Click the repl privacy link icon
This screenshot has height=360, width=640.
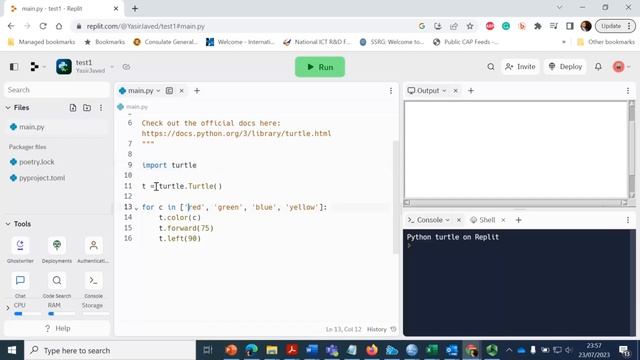click(126, 67)
